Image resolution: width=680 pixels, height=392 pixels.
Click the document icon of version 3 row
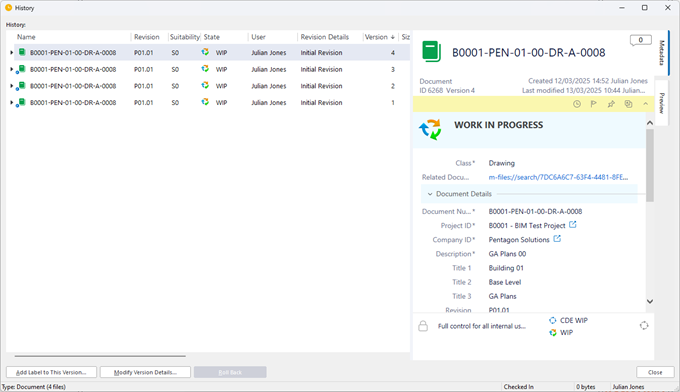pyautogui.click(x=22, y=69)
